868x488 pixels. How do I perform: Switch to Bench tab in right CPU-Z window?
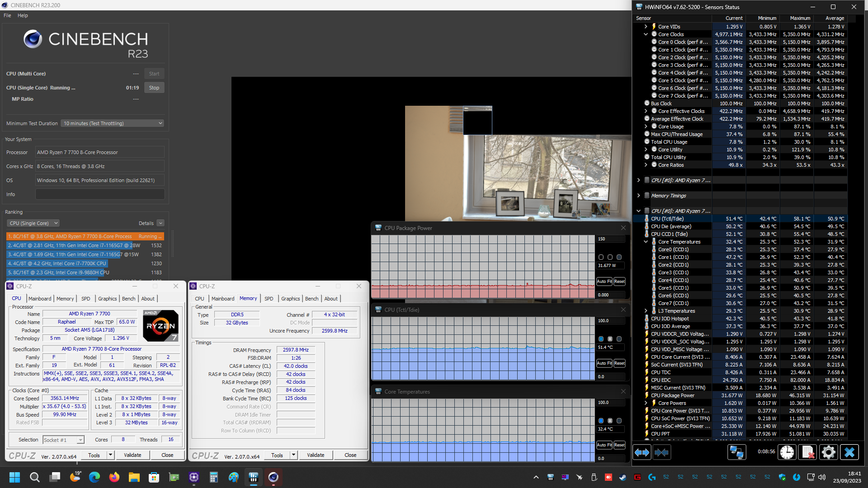click(311, 299)
